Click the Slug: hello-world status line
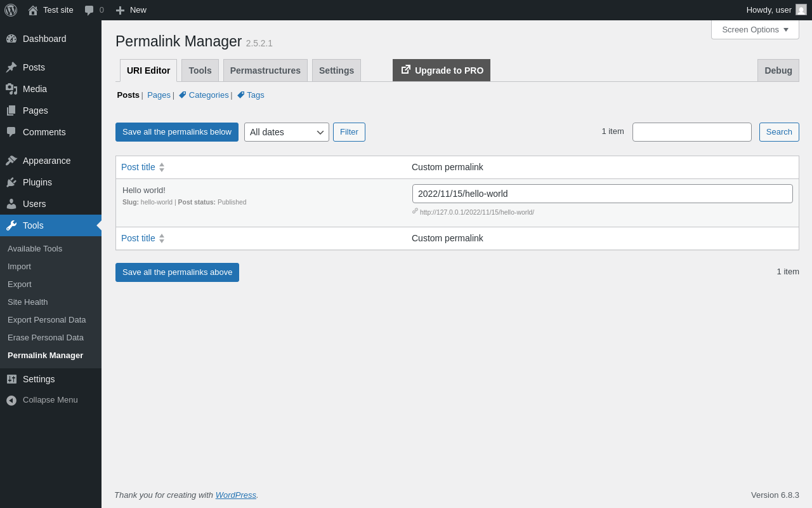Viewport: 812px width, 508px height. click(185, 203)
